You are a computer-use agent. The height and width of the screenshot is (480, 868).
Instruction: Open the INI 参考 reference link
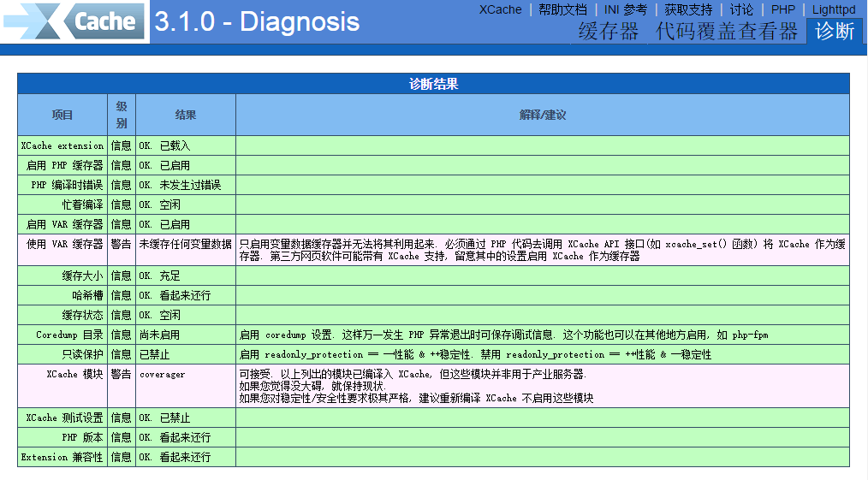pyautogui.click(x=625, y=9)
